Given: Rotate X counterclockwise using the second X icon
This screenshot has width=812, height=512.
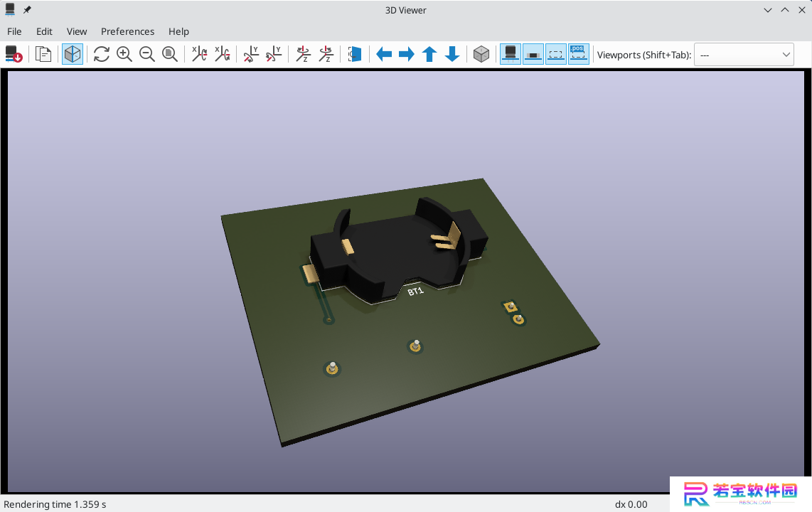Looking at the screenshot, I should point(222,54).
